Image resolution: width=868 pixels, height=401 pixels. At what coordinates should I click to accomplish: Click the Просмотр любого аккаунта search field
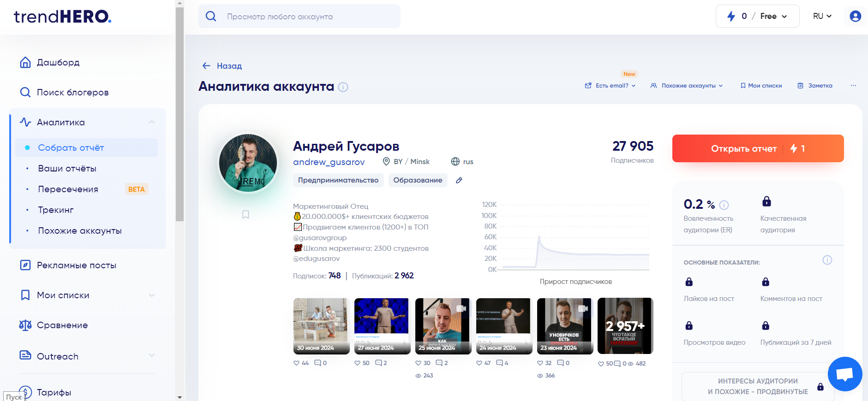point(299,16)
